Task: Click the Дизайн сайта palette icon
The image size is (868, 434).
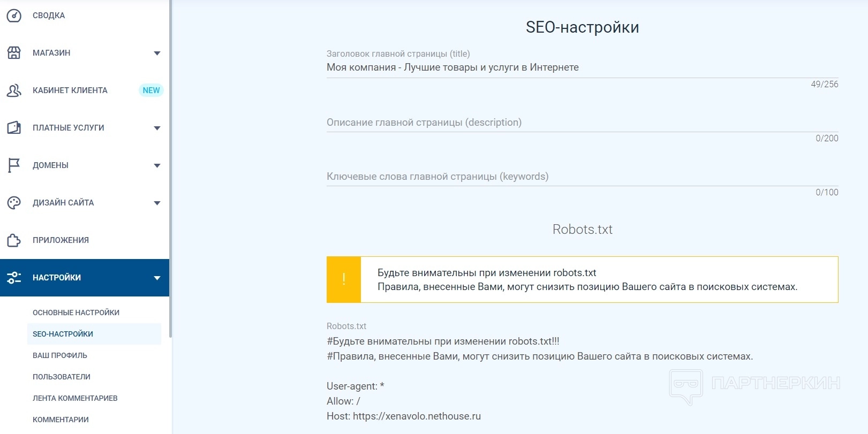Action: pos(14,203)
